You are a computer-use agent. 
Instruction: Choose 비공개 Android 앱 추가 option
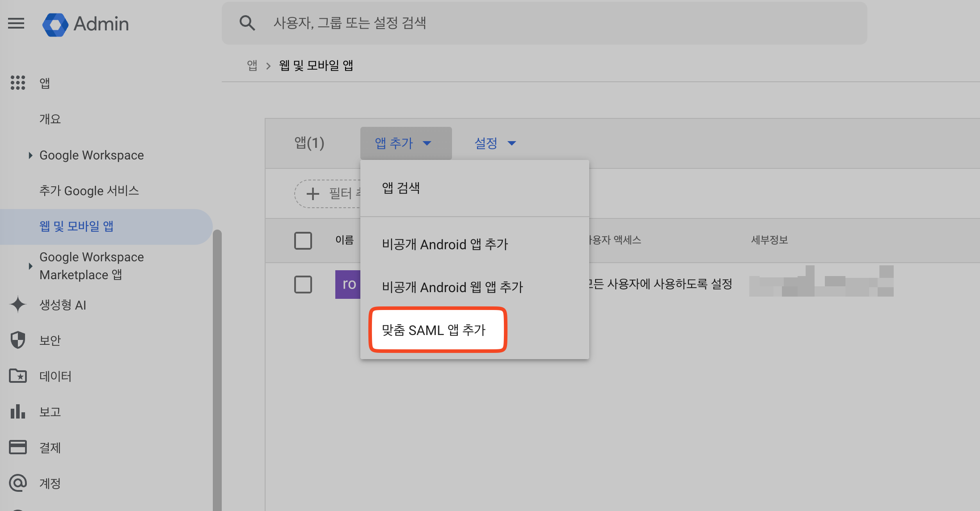click(445, 244)
